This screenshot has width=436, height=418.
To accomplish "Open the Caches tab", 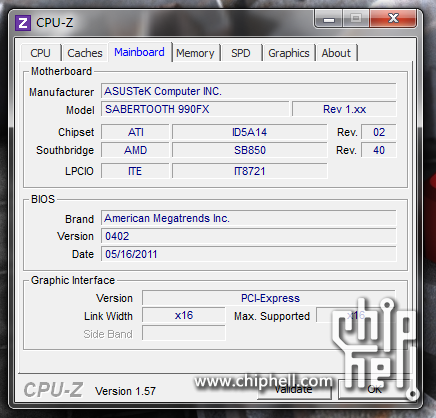I will pyautogui.click(x=85, y=53).
